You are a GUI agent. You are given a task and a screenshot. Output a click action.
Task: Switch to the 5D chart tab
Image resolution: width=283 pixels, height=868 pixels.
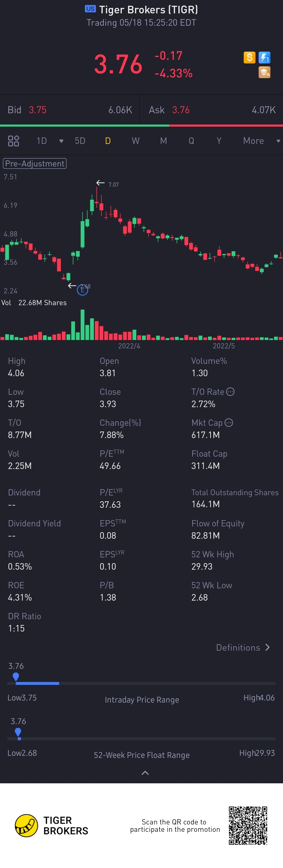[x=80, y=141]
